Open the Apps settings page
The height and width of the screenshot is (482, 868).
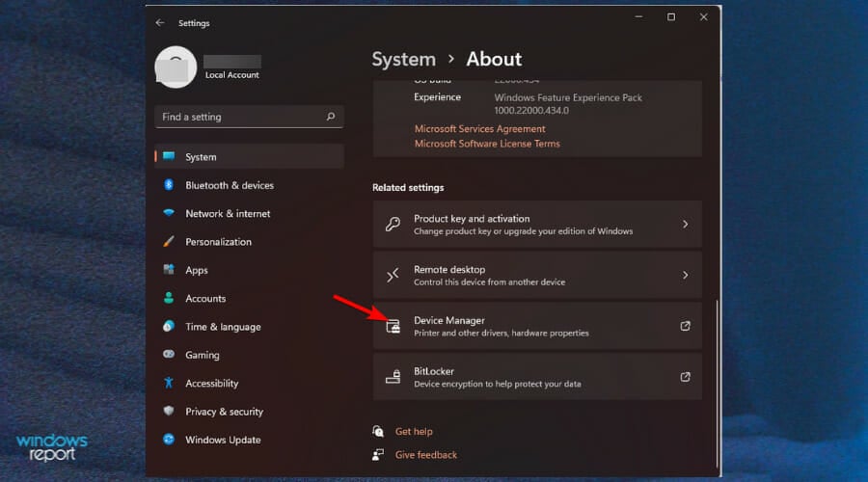tap(249, 270)
